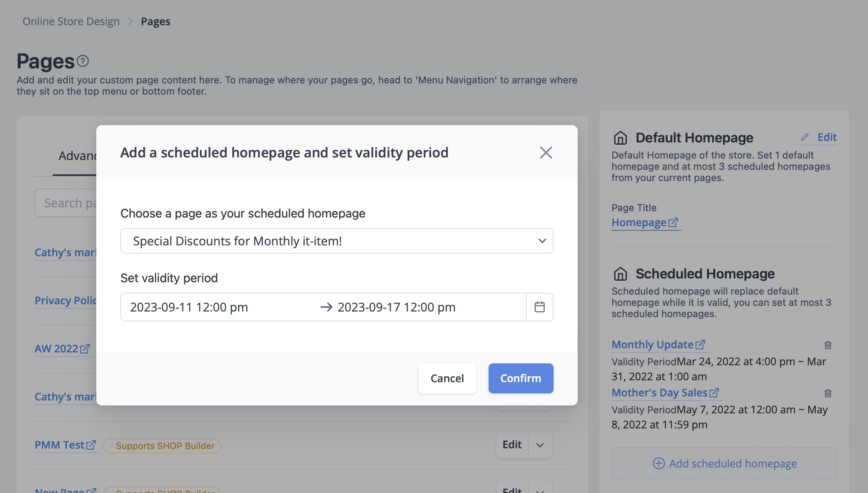Screen dimensions: 868x493
Task: Open the calendar date picker icon
Action: tap(540, 307)
